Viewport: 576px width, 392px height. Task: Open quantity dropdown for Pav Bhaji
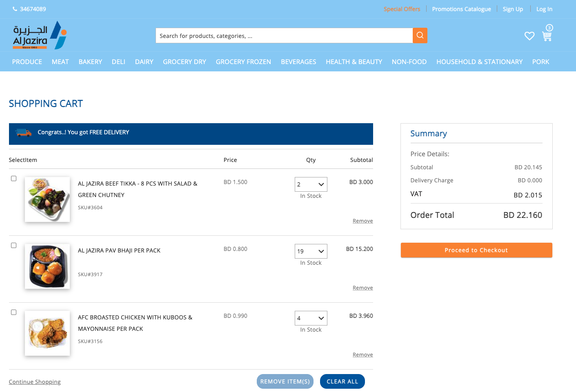tap(311, 251)
